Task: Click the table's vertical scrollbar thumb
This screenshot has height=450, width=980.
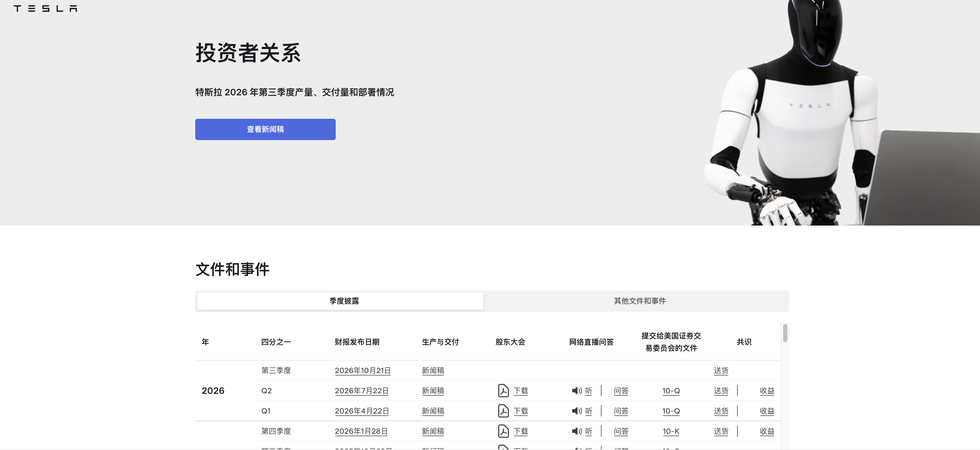Action: pos(785,333)
